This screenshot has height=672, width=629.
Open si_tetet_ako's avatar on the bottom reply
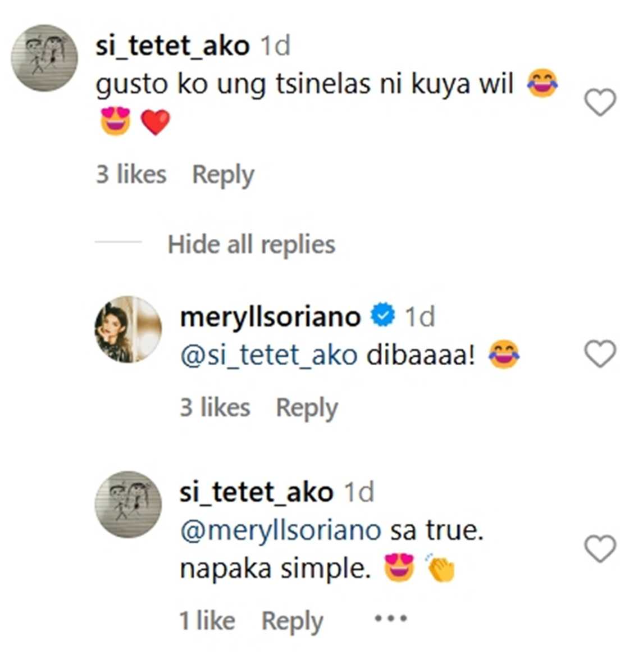coord(129,505)
